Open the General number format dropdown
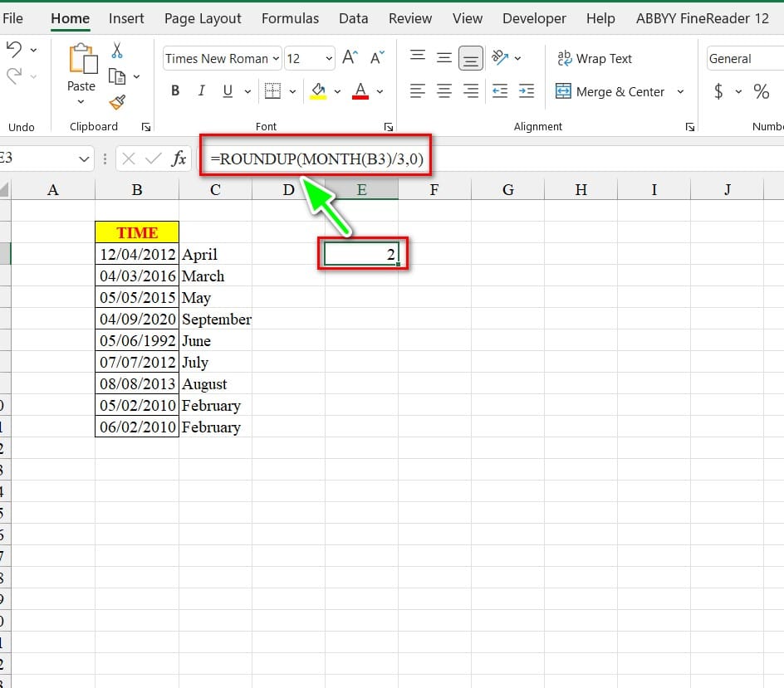The image size is (784, 688). coord(743,59)
